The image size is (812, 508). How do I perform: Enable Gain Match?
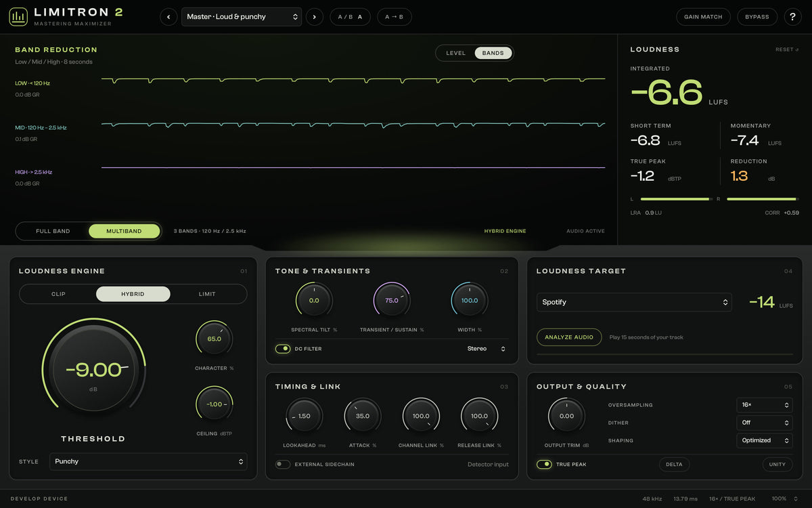pyautogui.click(x=703, y=17)
